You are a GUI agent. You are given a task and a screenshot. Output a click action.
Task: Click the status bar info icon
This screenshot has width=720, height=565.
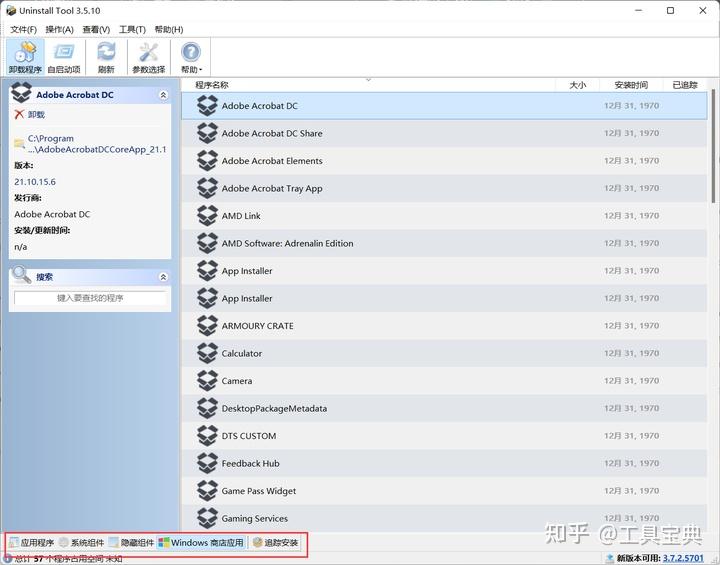[x=7, y=558]
